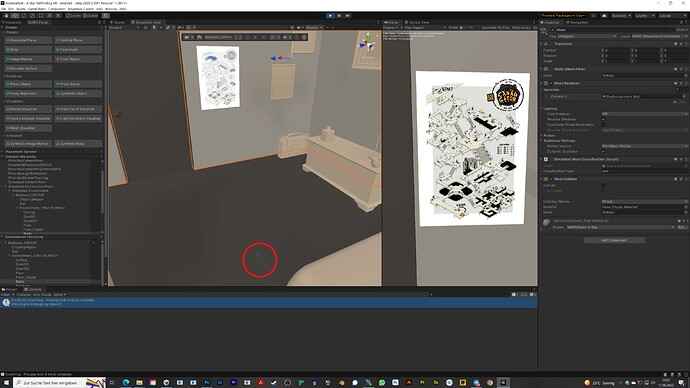Add a Proxy Replicator primitive
Viewport: 690px width, 388px height.
point(29,93)
